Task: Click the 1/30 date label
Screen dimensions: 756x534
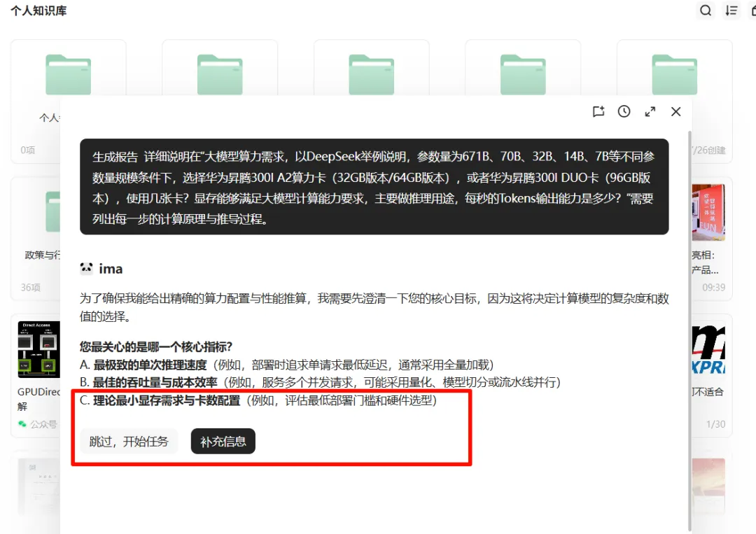Action: [x=715, y=424]
